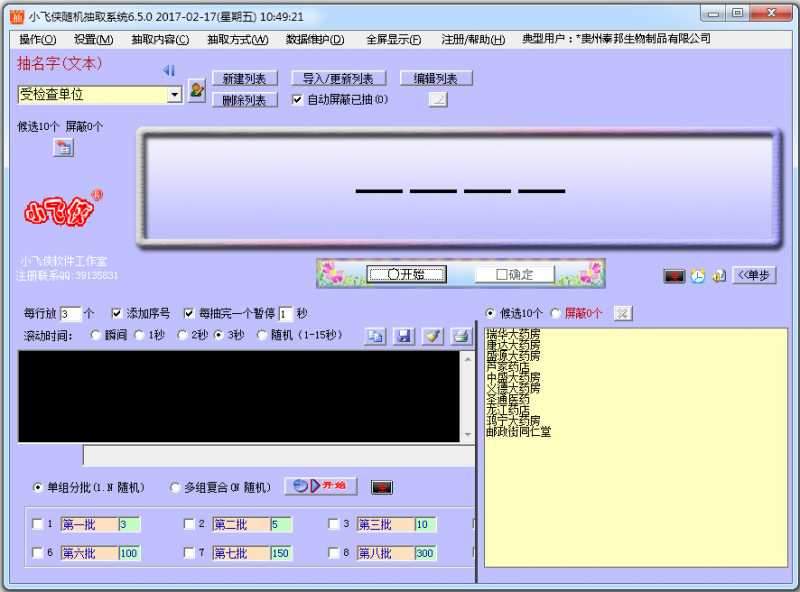Click the sound package icon left of 单步
The image size is (800, 592).
[x=719, y=275]
